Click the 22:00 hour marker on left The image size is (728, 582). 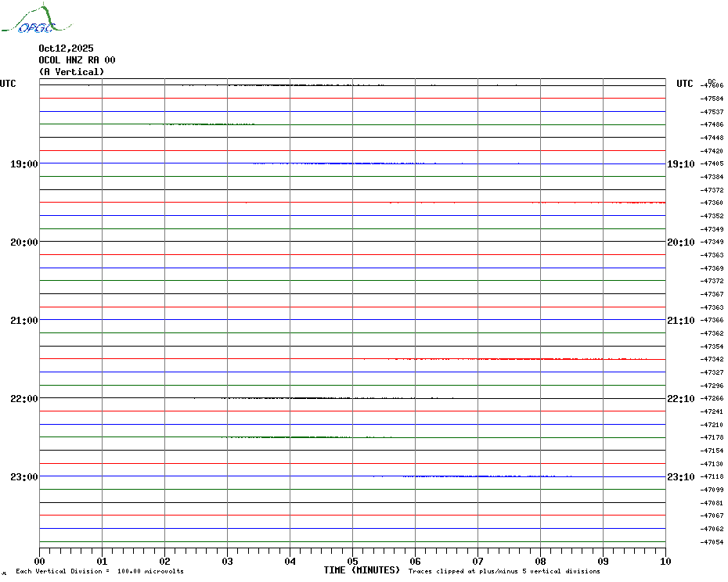coord(23,399)
